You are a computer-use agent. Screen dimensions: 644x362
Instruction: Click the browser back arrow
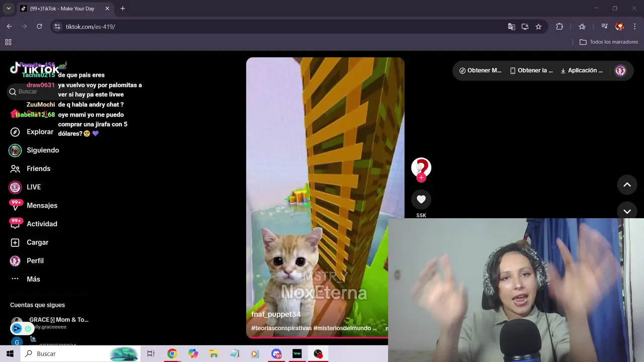click(9, 27)
